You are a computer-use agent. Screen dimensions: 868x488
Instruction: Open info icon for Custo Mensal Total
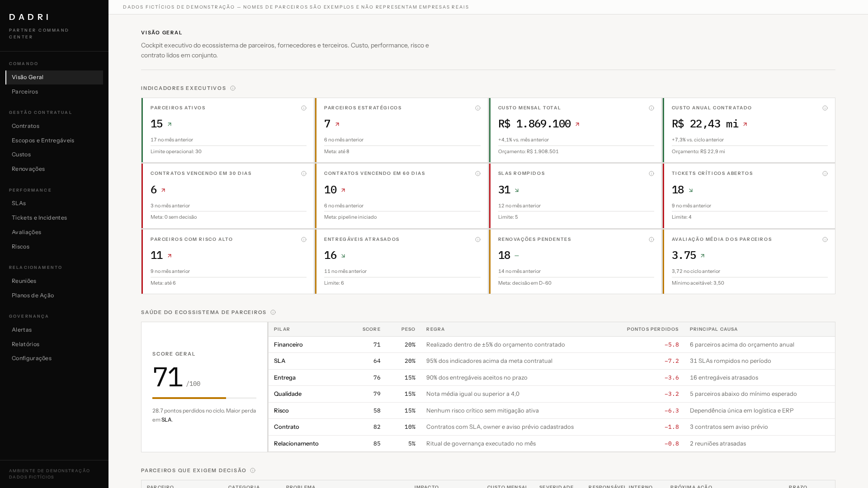coord(651,108)
